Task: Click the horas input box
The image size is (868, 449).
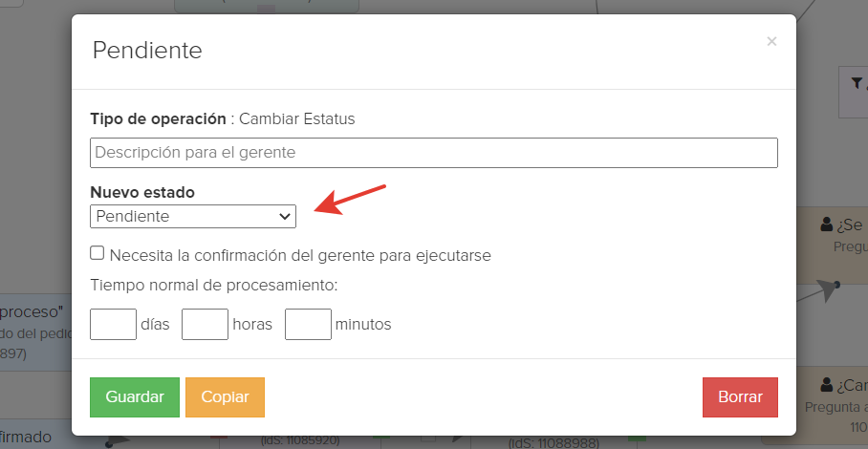Action: click(x=205, y=324)
